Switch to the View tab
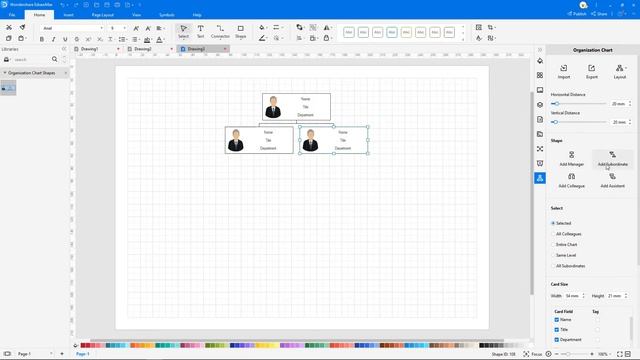The height and width of the screenshot is (360, 640). [136, 15]
